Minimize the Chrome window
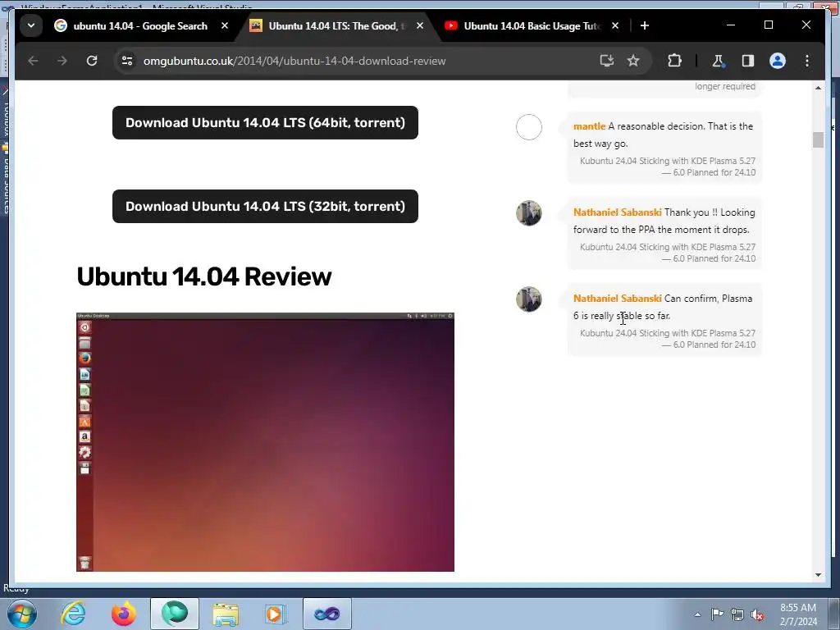This screenshot has height=630, width=840. (731, 25)
